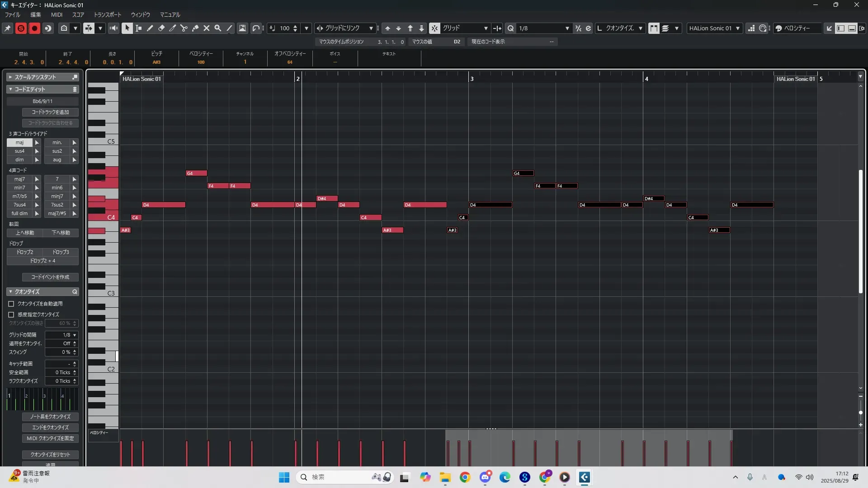Select the Erase tool
This screenshot has width=868, height=488.
(161, 28)
